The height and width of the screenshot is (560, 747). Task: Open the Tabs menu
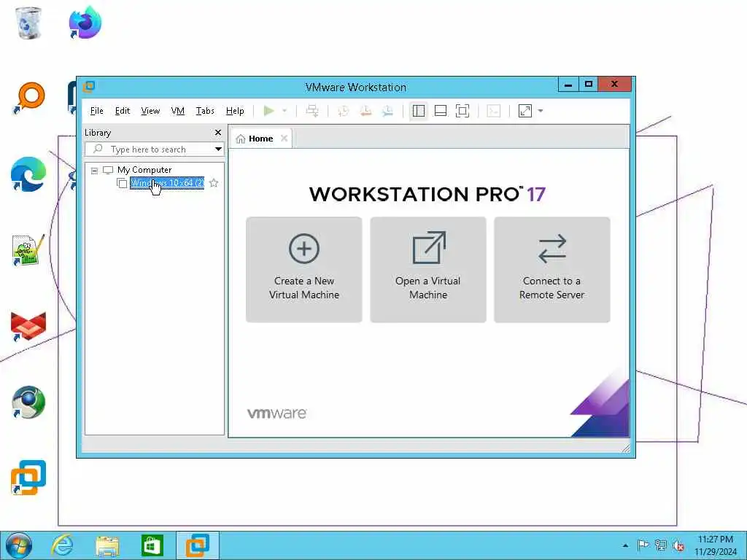click(x=205, y=111)
